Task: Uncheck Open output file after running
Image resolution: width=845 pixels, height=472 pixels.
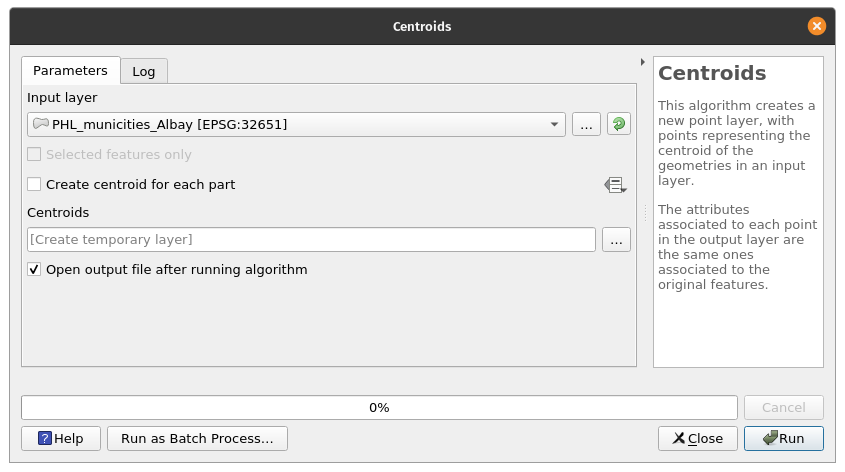Action: (35, 270)
